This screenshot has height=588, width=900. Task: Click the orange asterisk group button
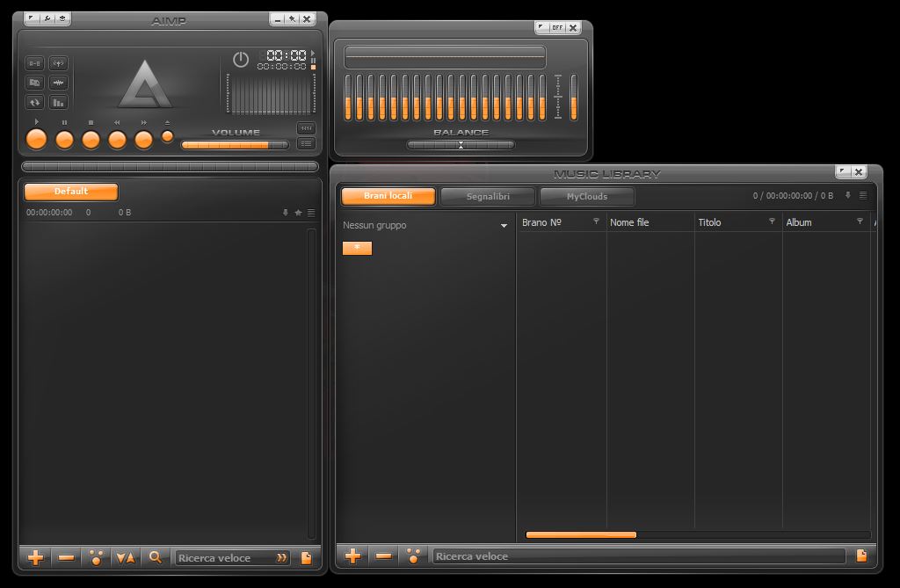[x=357, y=248]
